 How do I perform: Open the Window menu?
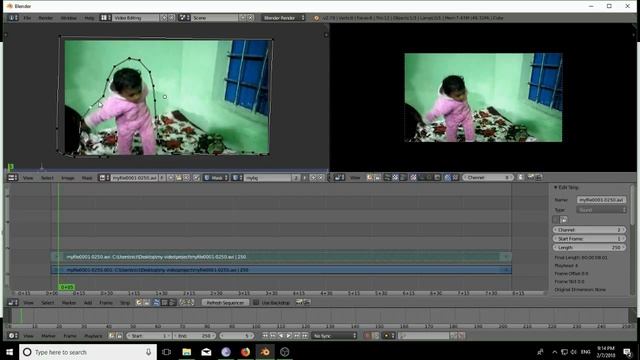pos(69,18)
